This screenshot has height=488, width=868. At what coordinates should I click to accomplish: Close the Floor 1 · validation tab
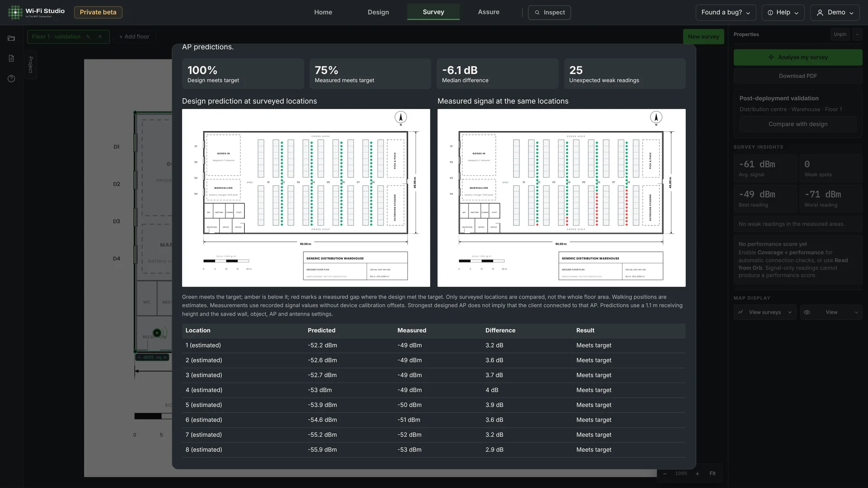click(100, 37)
